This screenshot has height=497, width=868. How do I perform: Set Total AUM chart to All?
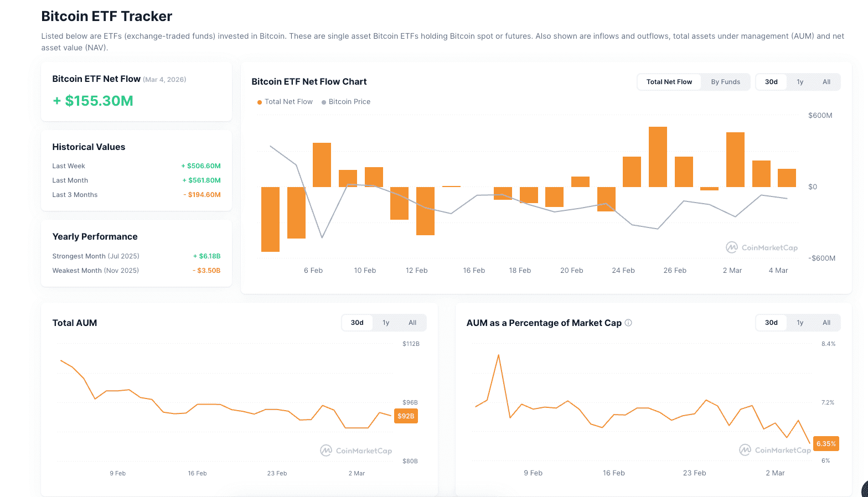click(412, 323)
